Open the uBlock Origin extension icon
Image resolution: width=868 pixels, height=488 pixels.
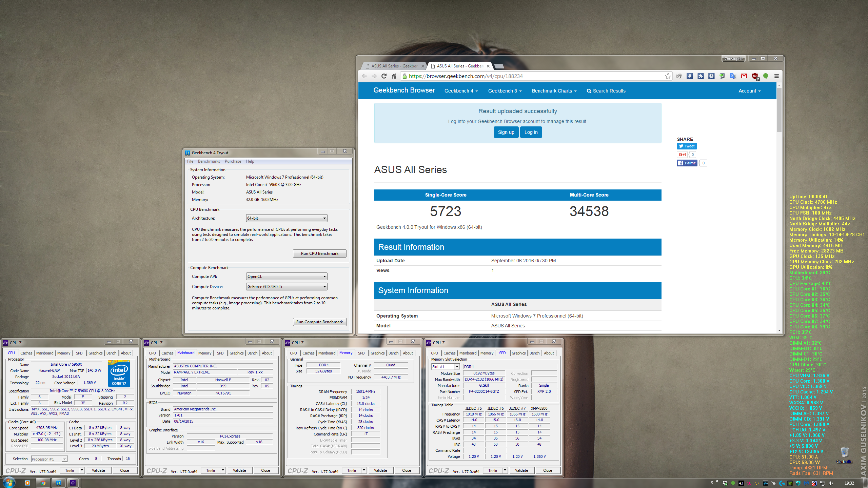755,76
